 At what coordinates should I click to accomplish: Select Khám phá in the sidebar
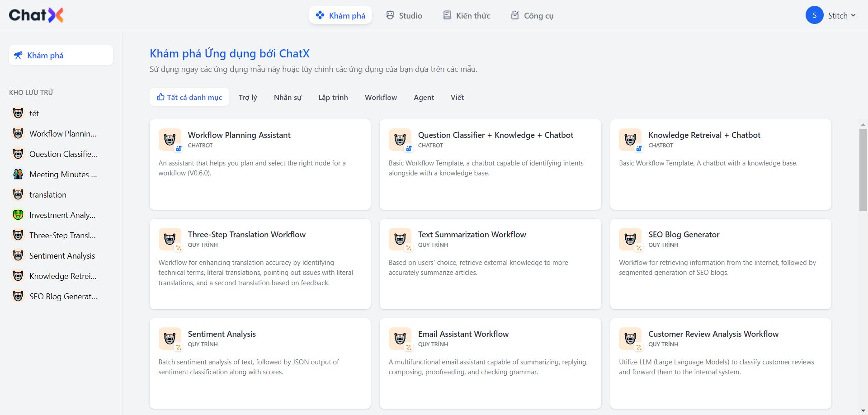tap(61, 55)
